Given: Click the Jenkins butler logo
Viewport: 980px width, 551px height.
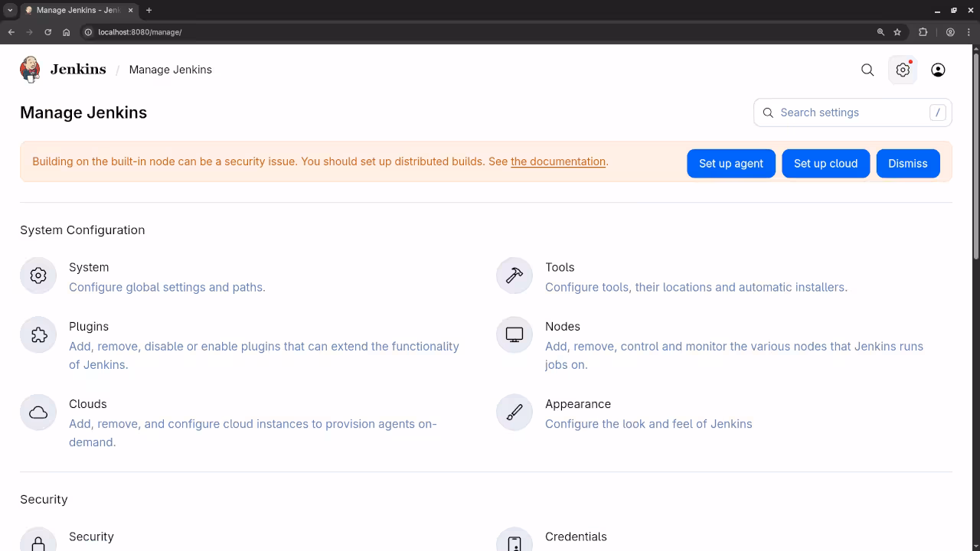Looking at the screenshot, I should [31, 70].
